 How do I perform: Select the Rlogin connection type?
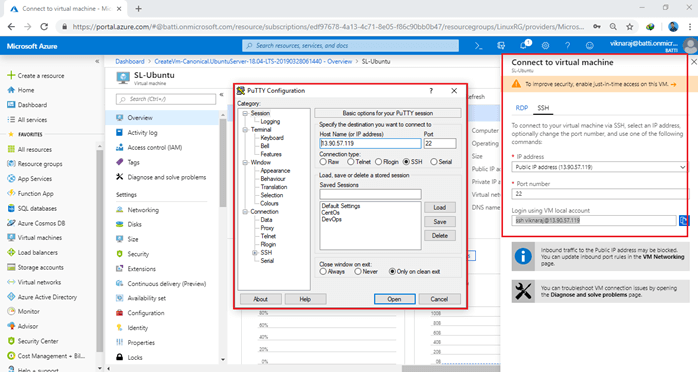[x=378, y=162]
